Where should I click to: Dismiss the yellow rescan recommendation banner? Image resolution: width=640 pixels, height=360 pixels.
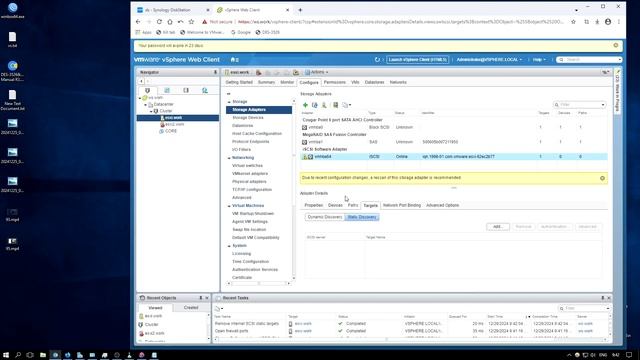(x=602, y=178)
